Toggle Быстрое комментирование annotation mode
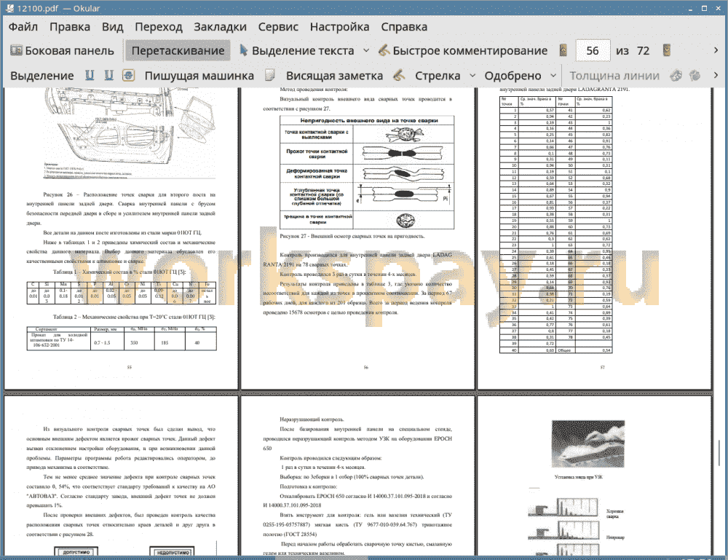This screenshot has width=728, height=560. [463, 51]
